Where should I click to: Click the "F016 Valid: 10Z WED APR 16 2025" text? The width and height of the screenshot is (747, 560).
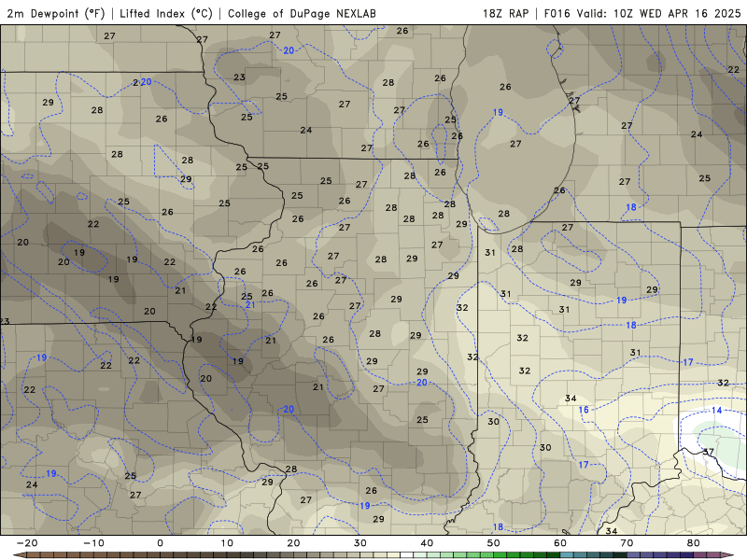coord(642,13)
